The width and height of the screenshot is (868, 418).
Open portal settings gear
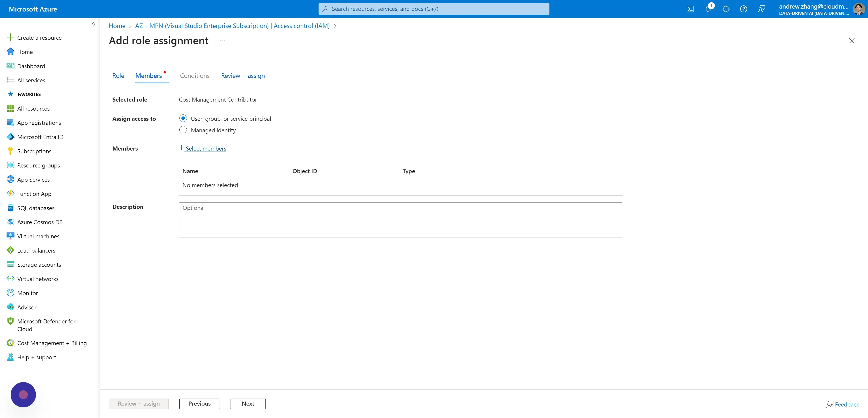(726, 9)
